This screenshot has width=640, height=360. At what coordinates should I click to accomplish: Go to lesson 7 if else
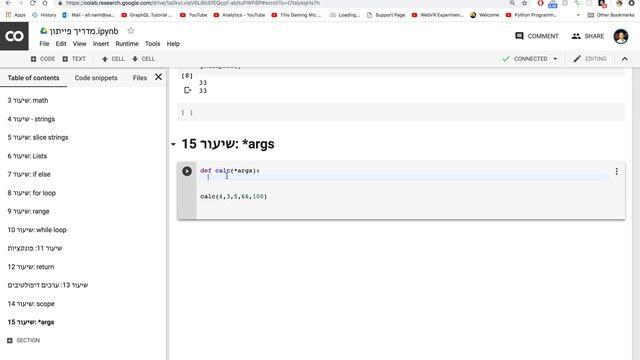[29, 174]
